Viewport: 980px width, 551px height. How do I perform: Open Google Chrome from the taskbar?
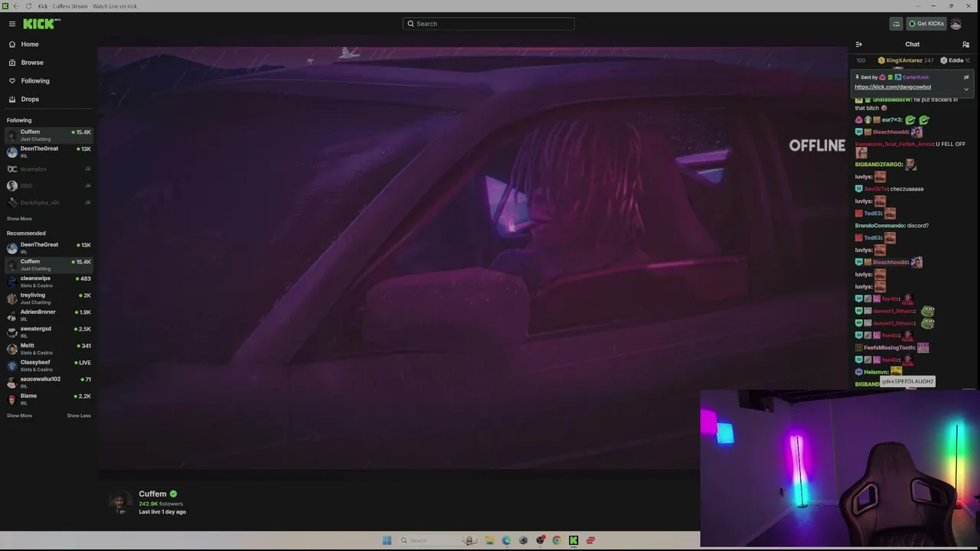tap(557, 540)
